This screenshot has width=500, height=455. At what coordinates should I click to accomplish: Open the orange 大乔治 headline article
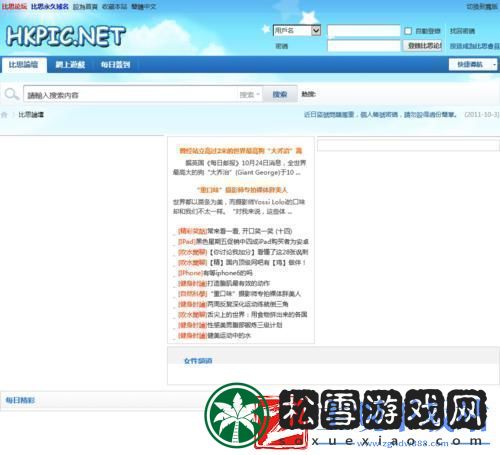[241, 151]
